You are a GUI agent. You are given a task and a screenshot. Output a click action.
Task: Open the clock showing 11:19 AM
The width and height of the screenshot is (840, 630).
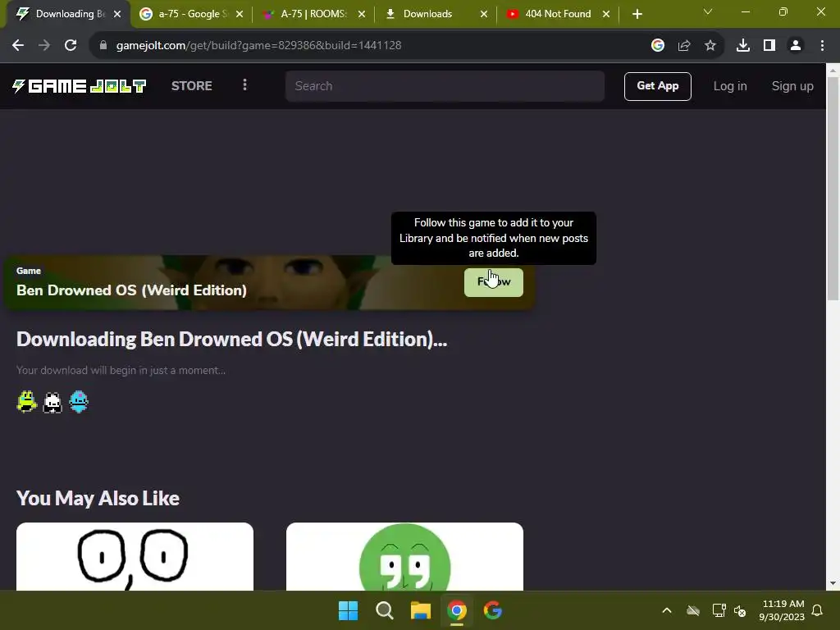pyautogui.click(x=782, y=610)
